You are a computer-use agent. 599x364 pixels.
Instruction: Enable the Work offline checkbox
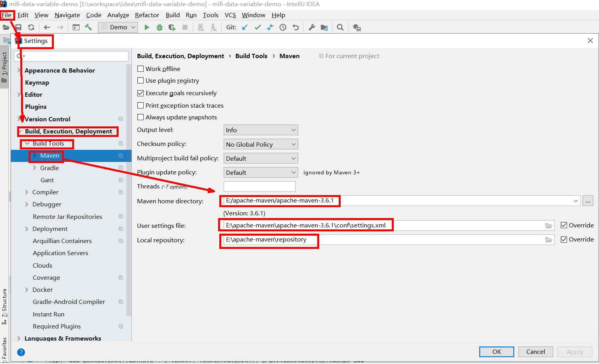tap(140, 69)
